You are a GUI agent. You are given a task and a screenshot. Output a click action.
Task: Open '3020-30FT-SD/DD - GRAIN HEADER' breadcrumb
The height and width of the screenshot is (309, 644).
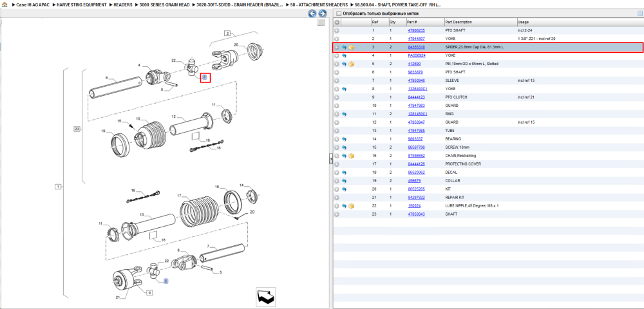(240, 5)
